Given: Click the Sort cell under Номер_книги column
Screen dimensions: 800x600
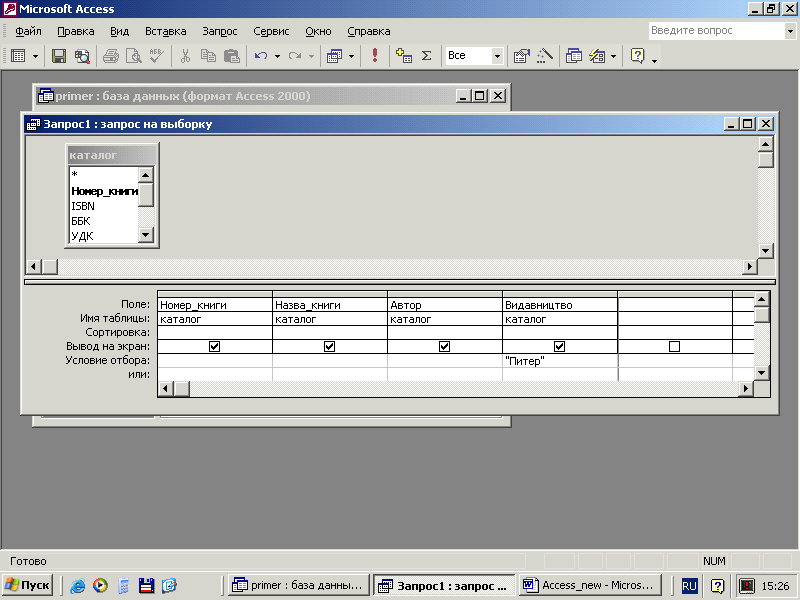Looking at the screenshot, I should (x=215, y=333).
